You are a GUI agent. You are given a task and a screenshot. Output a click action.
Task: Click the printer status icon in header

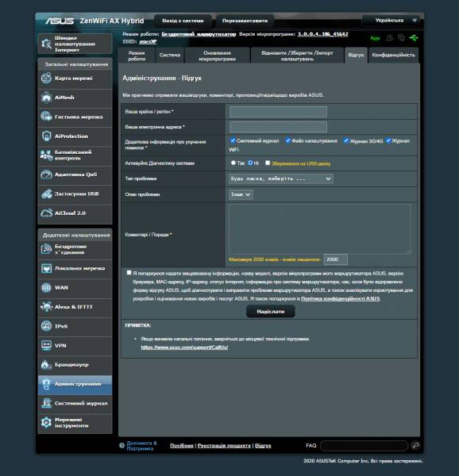(x=389, y=38)
